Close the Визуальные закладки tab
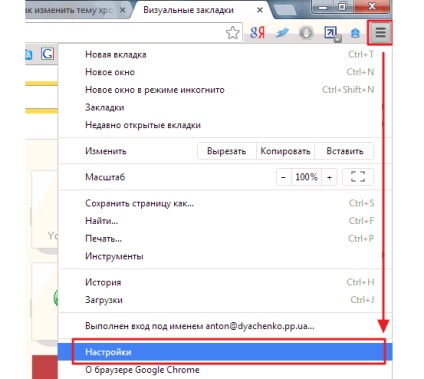Viewport: 424px width, 379px height. coord(260,10)
